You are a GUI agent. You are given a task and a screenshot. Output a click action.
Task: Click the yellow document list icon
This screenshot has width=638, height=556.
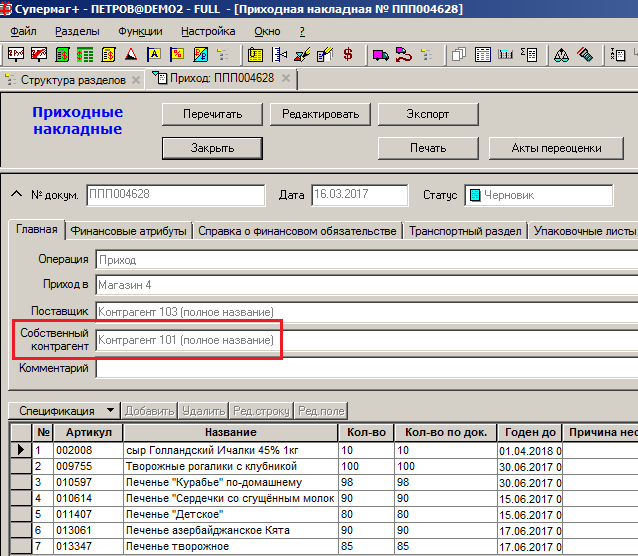coord(255,54)
